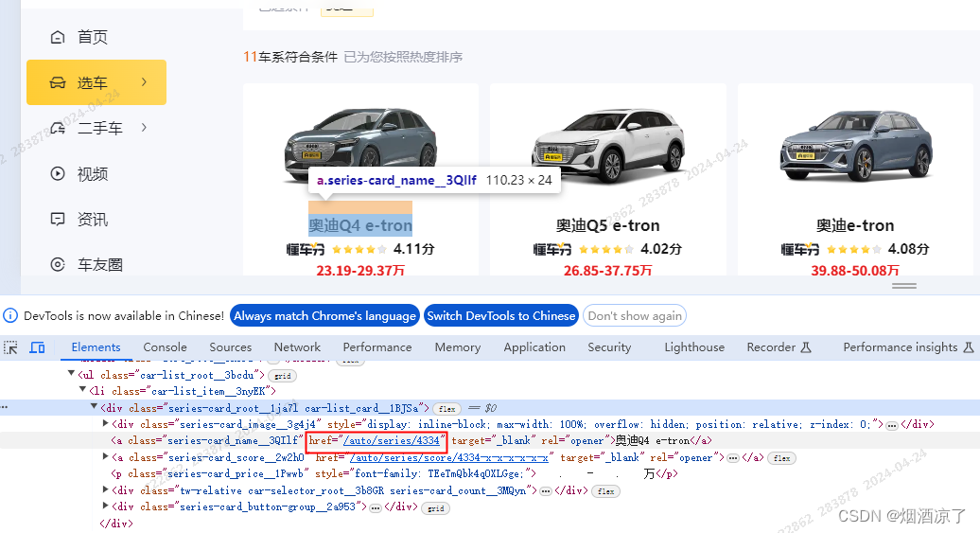The width and height of the screenshot is (980, 533).
Task: Click the 懂车分 logo under 奥迪Q4 e-tron
Action: [x=306, y=249]
